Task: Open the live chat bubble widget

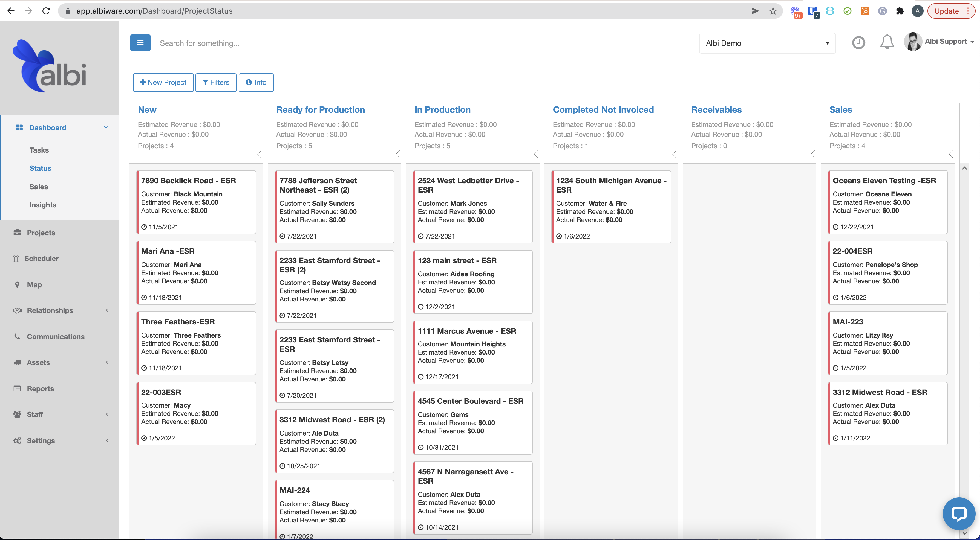Action: point(958,514)
